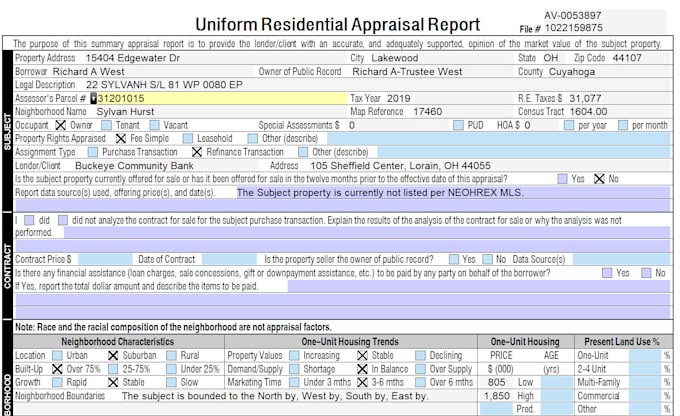Check No for seller is owner
The image size is (680, 416).
click(487, 259)
